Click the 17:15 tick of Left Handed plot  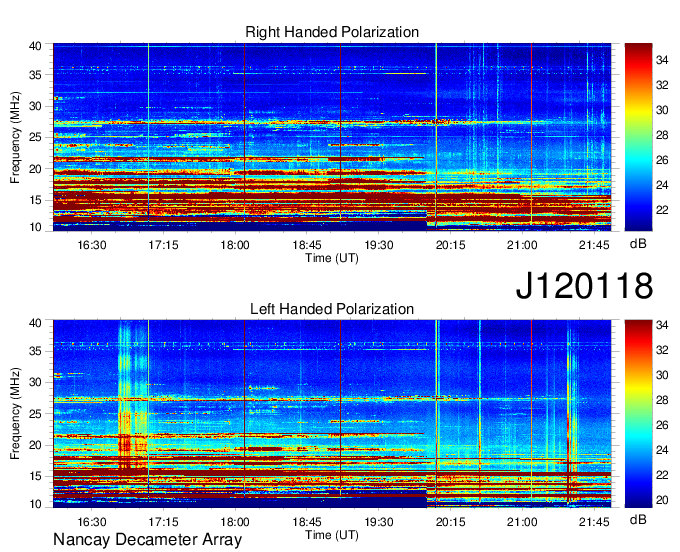coord(163,522)
